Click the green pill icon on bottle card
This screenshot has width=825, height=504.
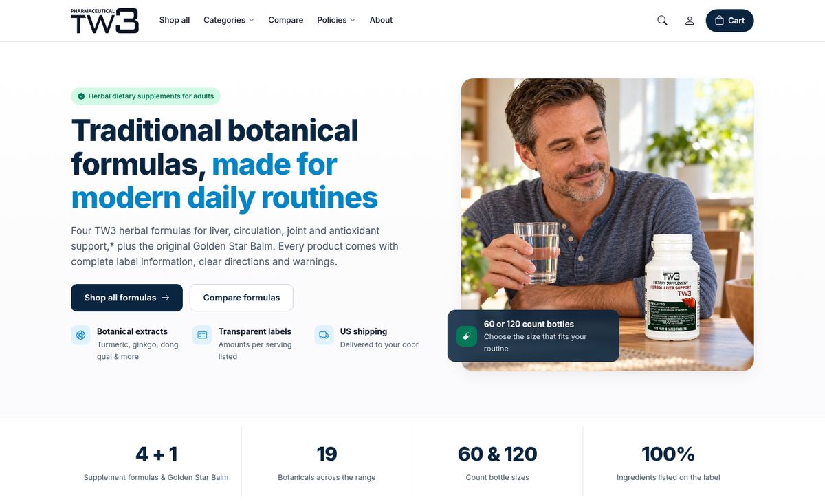click(x=466, y=336)
